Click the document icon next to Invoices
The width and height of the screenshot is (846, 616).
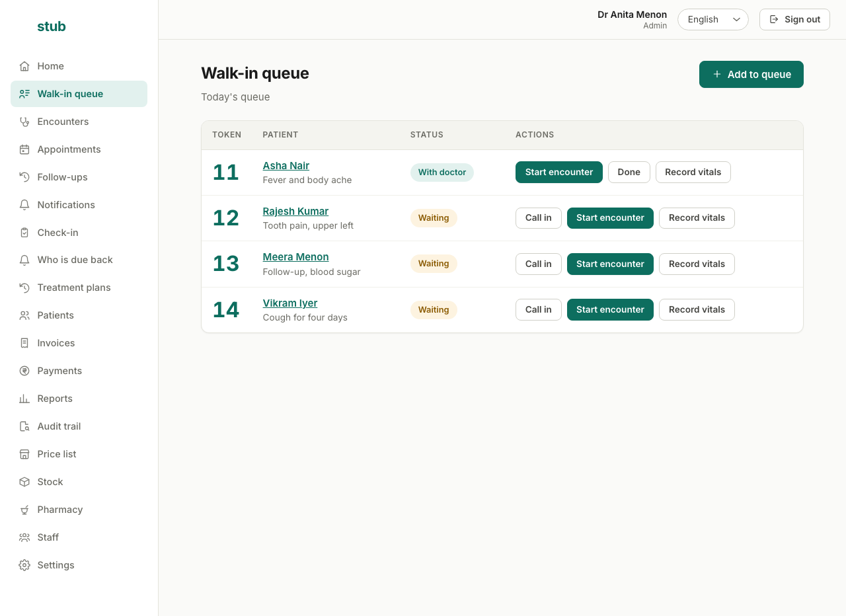24,343
